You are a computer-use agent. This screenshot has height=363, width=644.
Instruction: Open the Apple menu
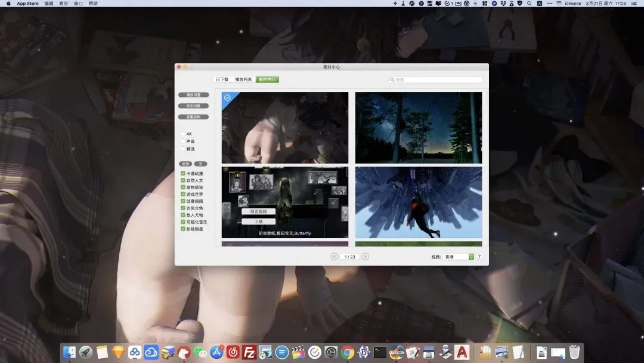tap(8, 4)
